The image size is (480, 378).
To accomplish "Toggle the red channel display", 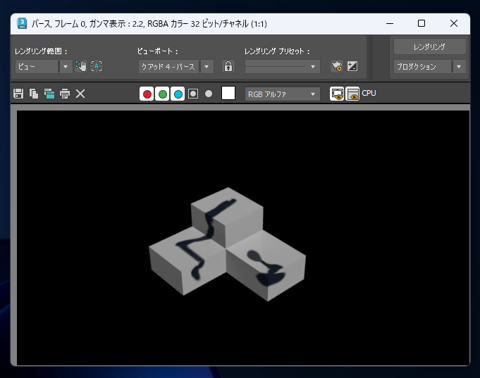I will point(147,94).
